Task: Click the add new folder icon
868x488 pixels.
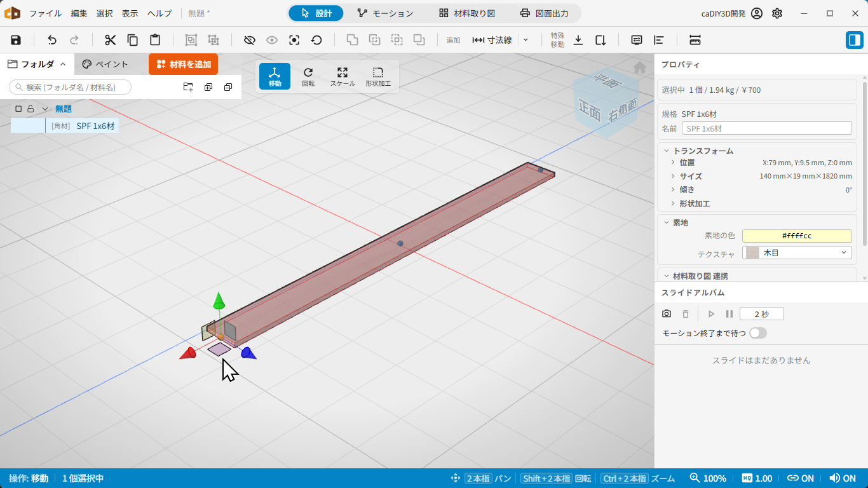Action: (188, 87)
